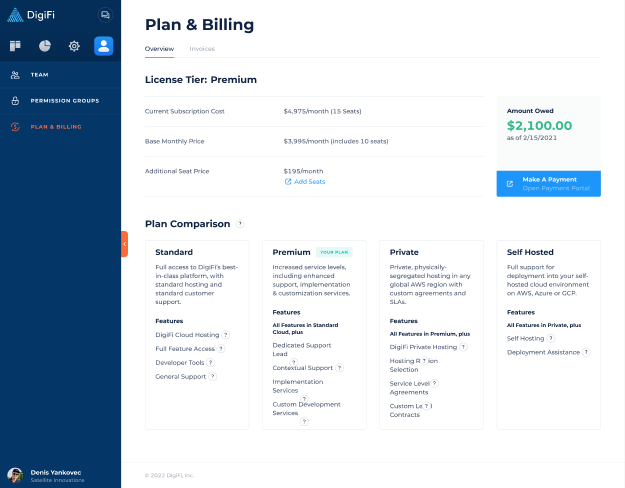Select the Standard plan card title
This screenshot has width=625, height=488.
click(x=174, y=252)
